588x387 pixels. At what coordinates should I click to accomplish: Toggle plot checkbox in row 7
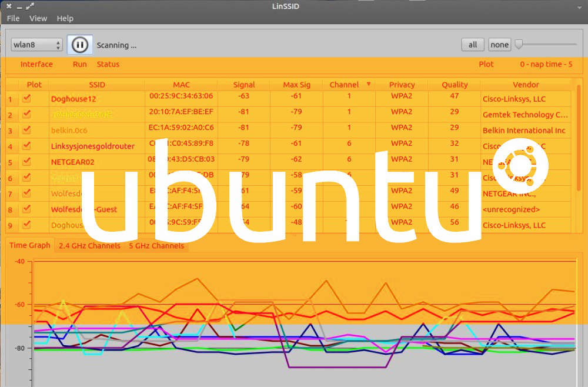coord(26,193)
